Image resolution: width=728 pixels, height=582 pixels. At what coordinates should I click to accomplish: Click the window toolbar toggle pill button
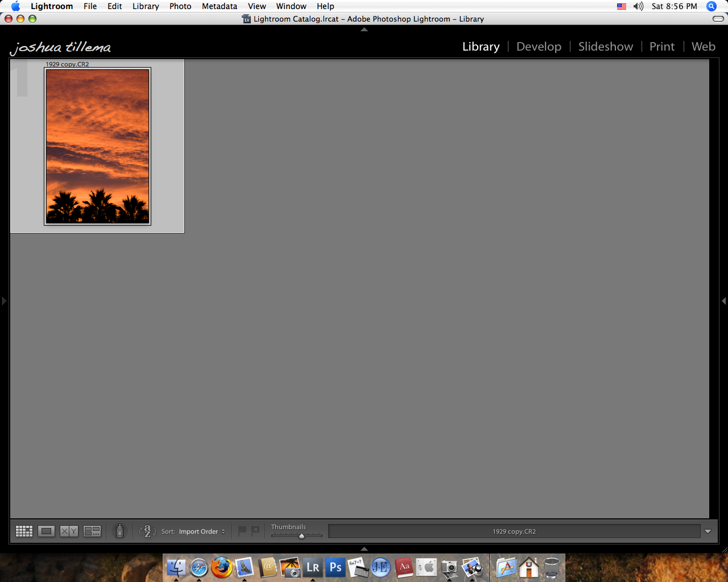(718, 19)
